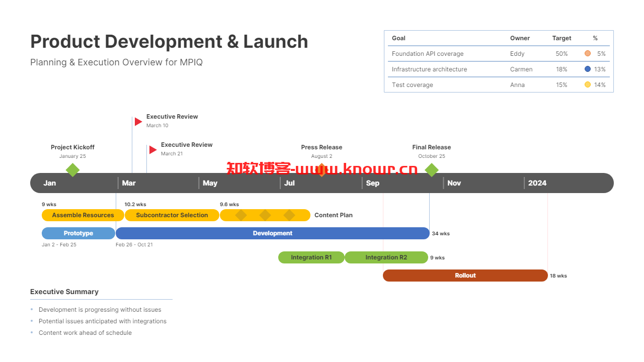Click owner name Carmen
Image resolution: width=644 pixels, height=362 pixels.
[521, 69]
